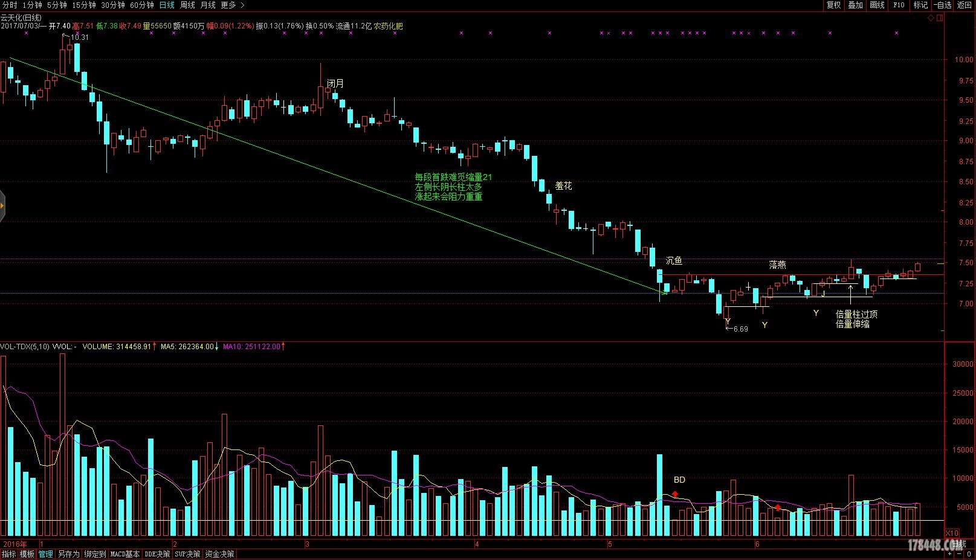Image resolution: width=976 pixels, height=560 pixels.
Task: Open the 模板 template tab
Action: tap(27, 554)
